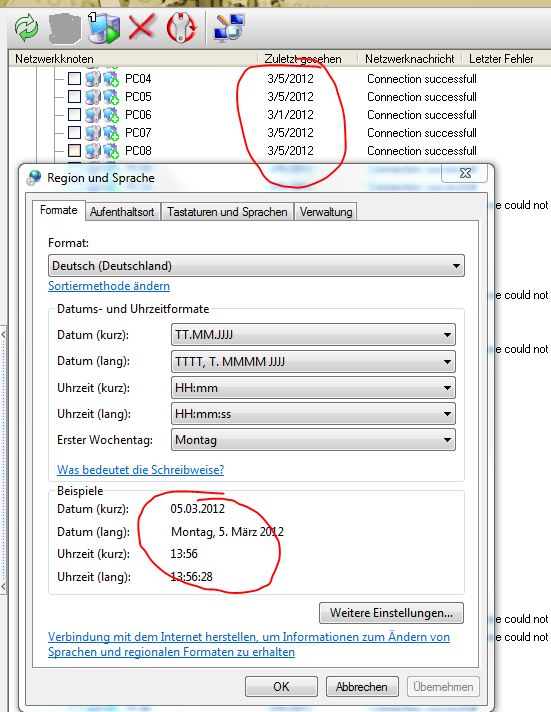Screen dimensions: 551x712
Task: Click the computer icon beside PC08
Action: point(93,151)
